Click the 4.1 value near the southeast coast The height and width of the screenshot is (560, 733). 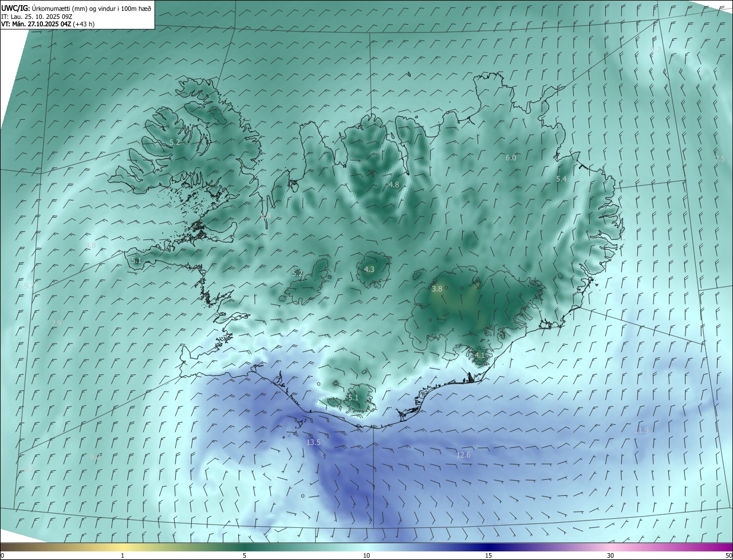click(x=480, y=355)
